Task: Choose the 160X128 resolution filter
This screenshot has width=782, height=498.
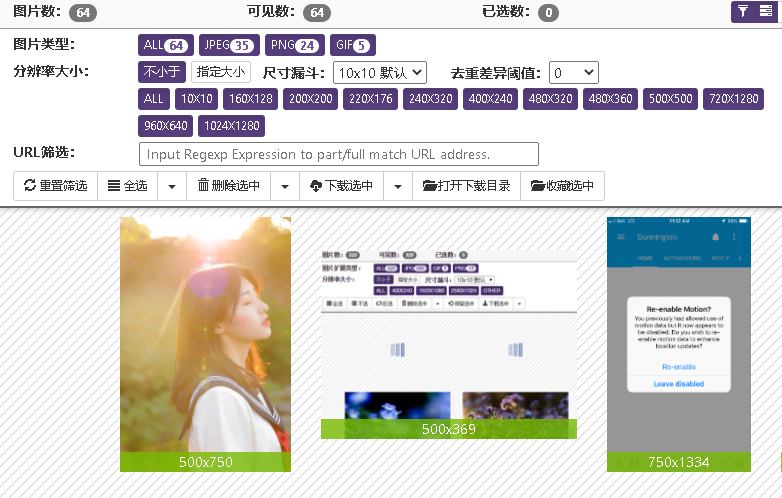Action: pos(251,99)
